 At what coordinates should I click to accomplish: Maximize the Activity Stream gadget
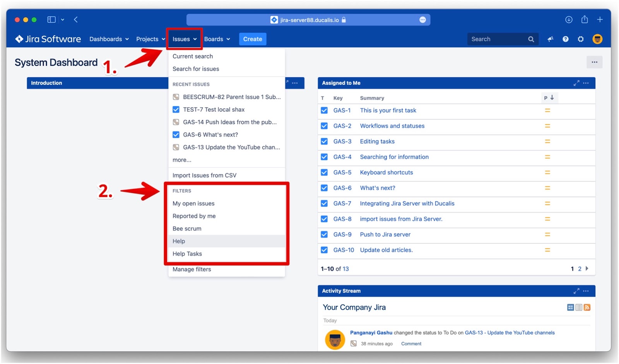[576, 291]
